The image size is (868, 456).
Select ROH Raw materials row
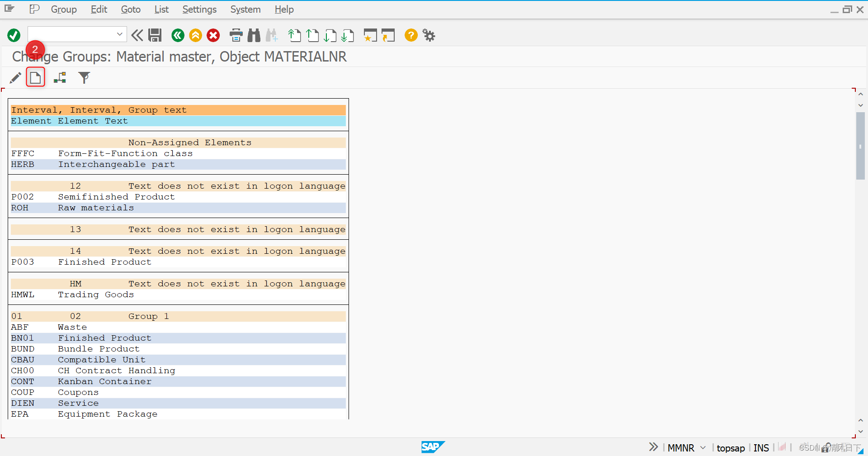tap(178, 208)
